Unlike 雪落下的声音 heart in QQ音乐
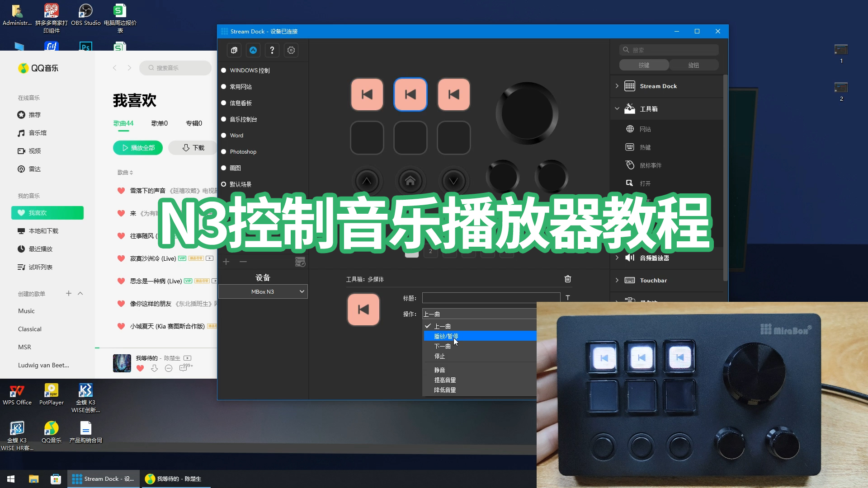 [121, 191]
